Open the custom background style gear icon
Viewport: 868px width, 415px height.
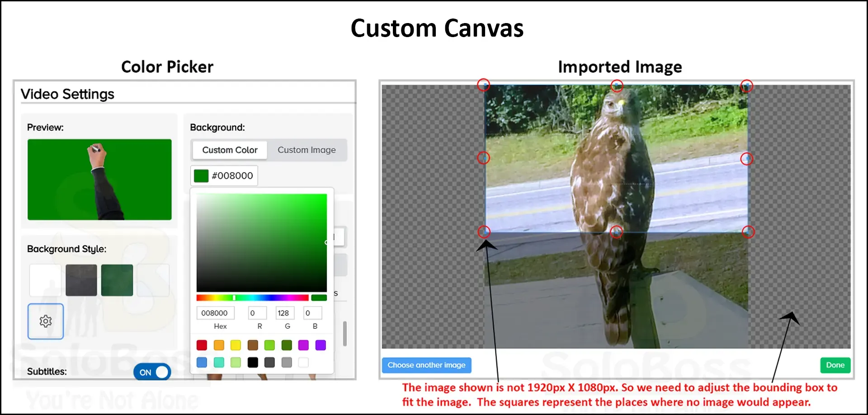coord(46,321)
